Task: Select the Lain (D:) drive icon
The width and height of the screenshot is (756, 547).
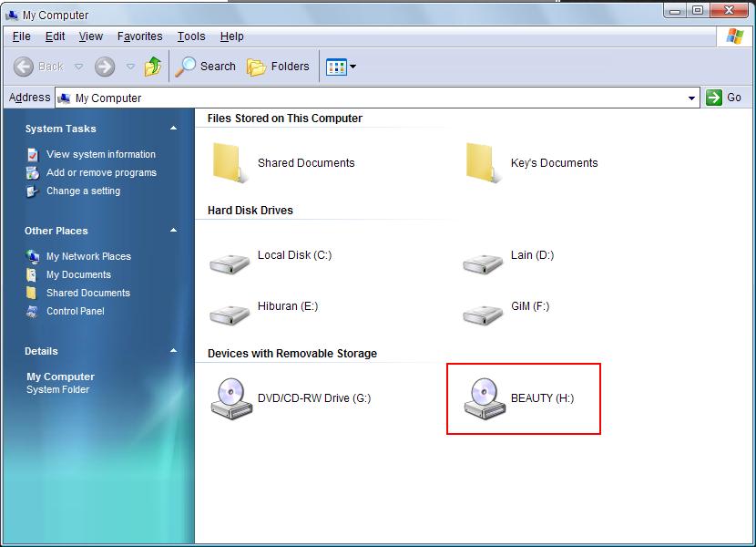Action: point(483,264)
